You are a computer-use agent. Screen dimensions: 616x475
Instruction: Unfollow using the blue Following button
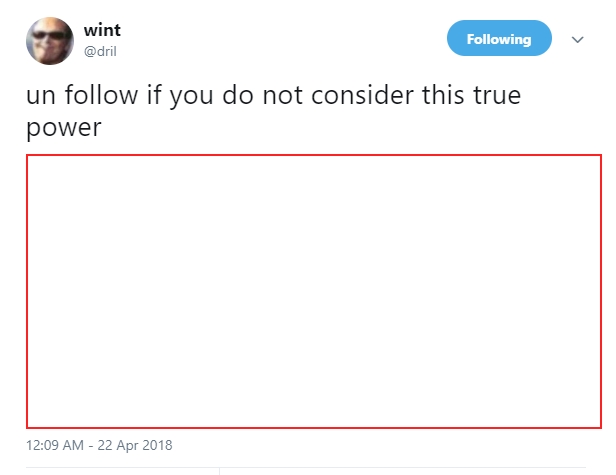[x=499, y=38]
